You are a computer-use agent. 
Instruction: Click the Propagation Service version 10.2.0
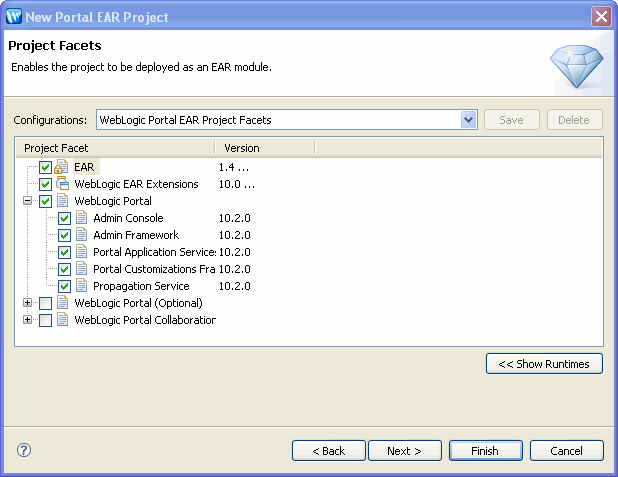coord(235,286)
